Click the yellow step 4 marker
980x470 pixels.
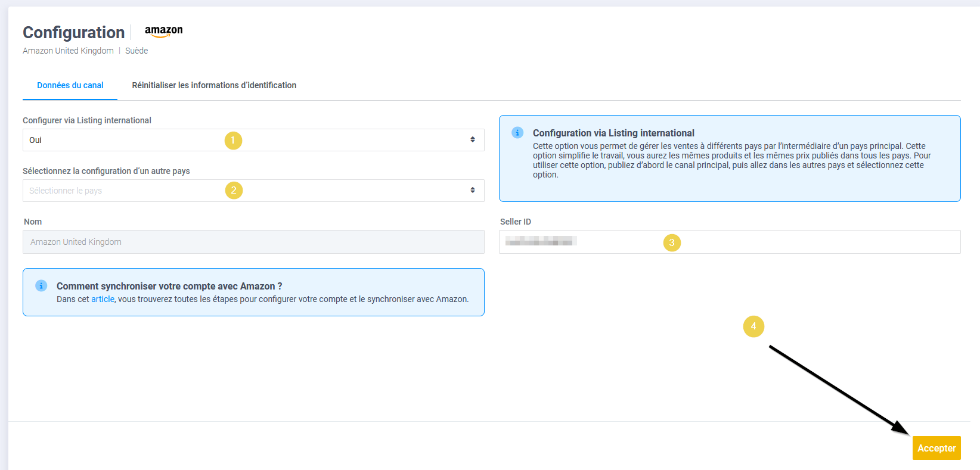pyautogui.click(x=753, y=326)
